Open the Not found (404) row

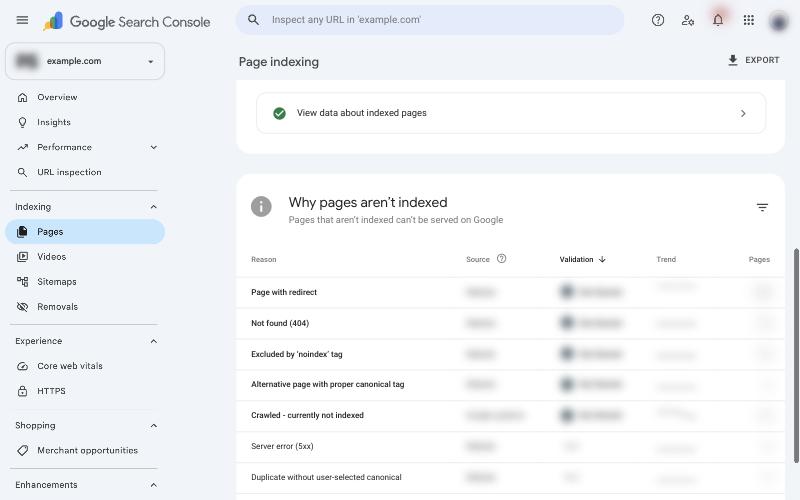coord(510,323)
